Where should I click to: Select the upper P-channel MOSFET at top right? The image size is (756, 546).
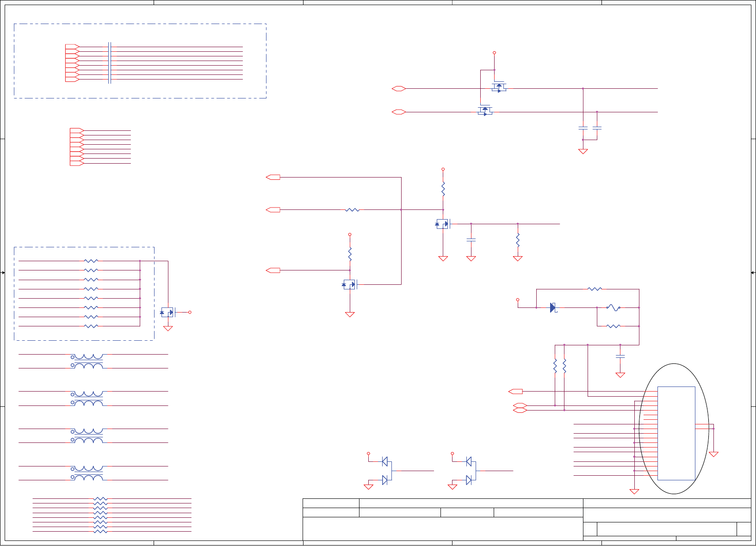[499, 87]
